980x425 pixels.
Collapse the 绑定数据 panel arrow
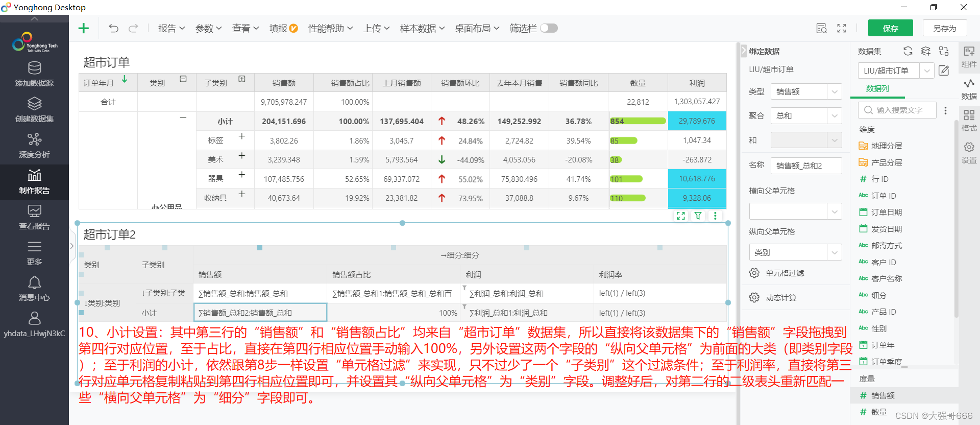[743, 51]
